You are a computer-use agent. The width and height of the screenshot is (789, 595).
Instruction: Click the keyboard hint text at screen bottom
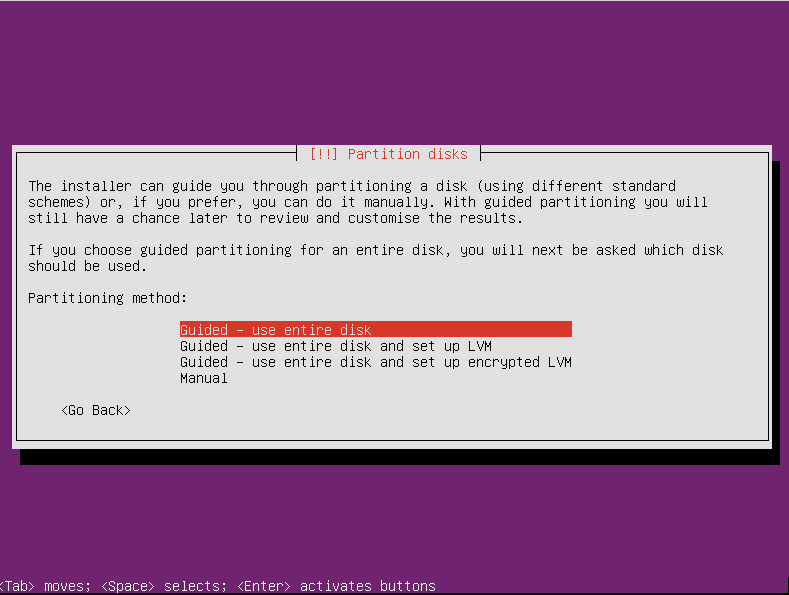pos(217,586)
